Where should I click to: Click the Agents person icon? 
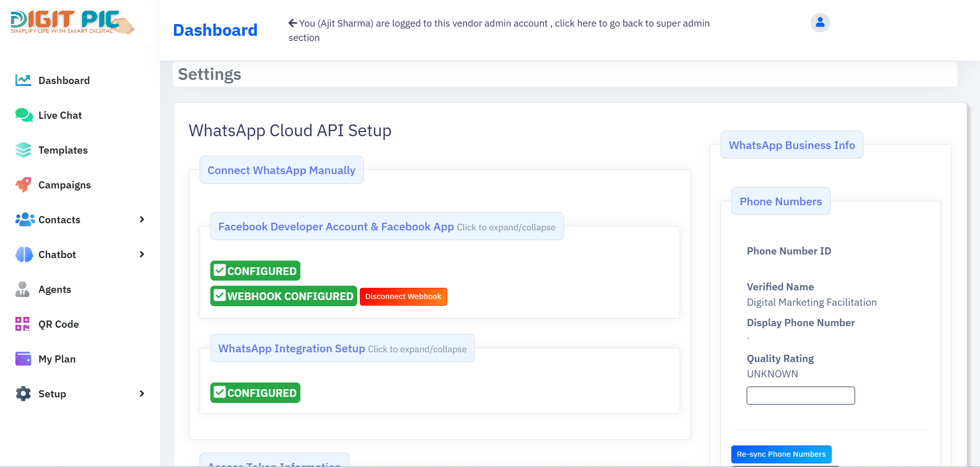click(x=23, y=289)
